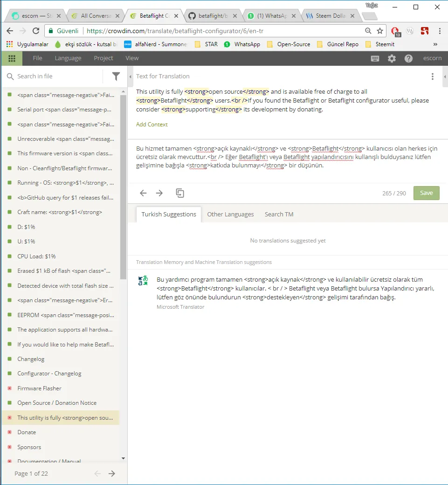This screenshot has height=485, width=448.
Task: Click the Microsoft Translator suggestion icon
Action: click(x=143, y=281)
